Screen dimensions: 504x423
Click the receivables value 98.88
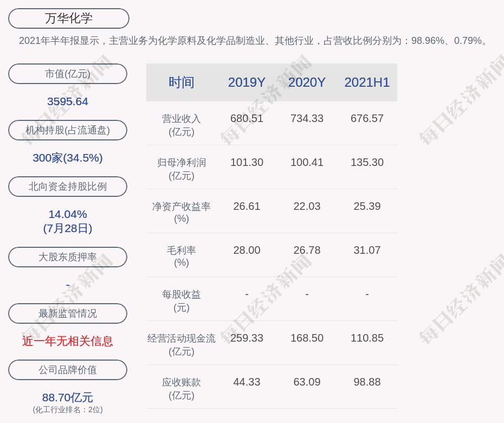(367, 382)
